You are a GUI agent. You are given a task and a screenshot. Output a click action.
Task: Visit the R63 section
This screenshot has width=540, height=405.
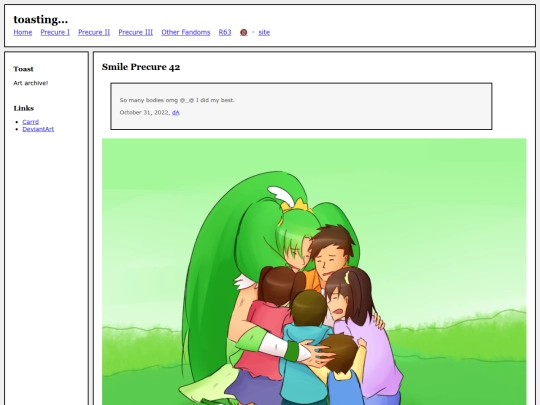pyautogui.click(x=225, y=32)
